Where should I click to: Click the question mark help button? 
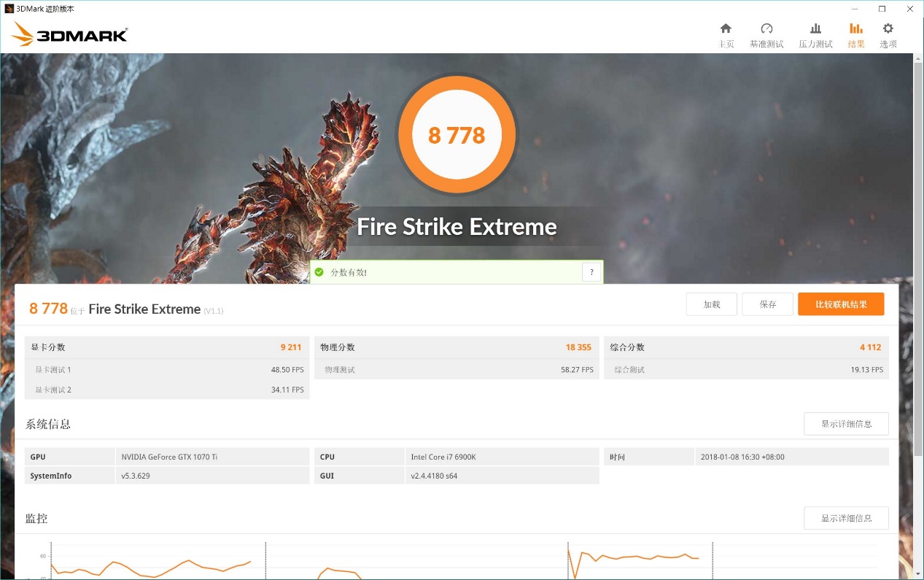click(x=591, y=272)
